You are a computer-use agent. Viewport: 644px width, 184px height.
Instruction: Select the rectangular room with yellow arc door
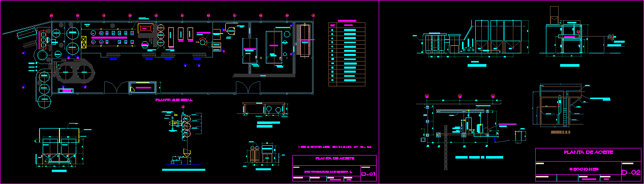click(x=143, y=87)
